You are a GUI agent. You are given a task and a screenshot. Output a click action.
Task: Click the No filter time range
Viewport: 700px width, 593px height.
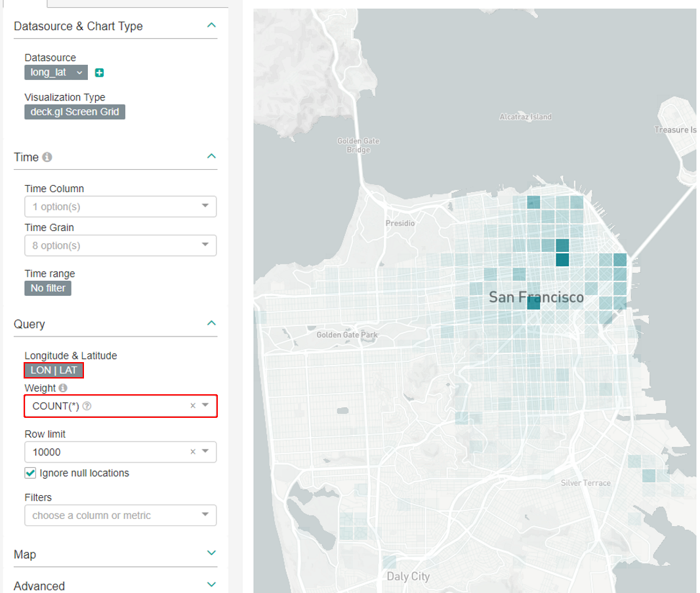(47, 288)
